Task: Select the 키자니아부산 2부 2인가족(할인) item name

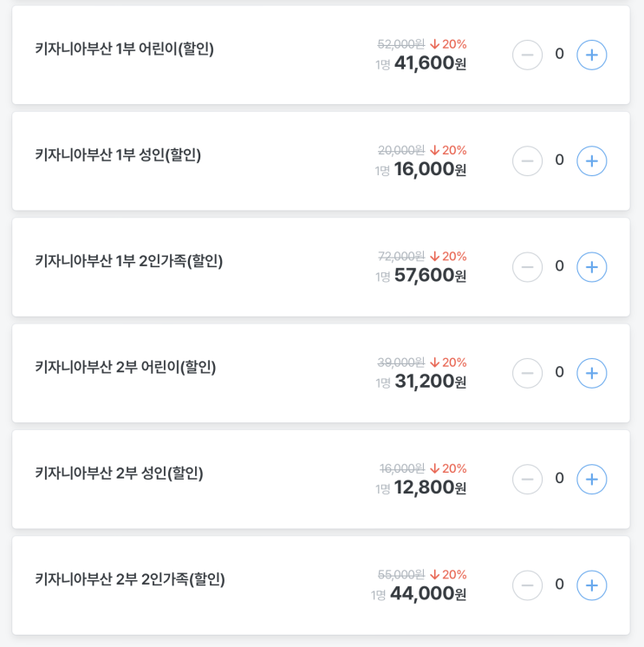Action: [130, 579]
